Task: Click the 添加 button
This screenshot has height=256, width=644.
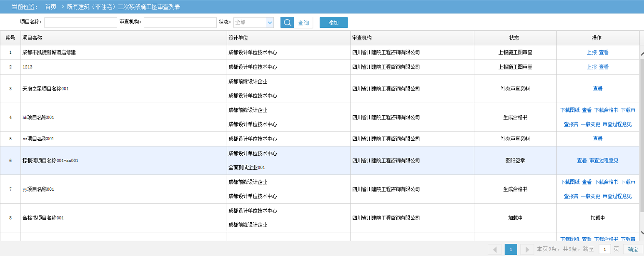Action: 333,22
